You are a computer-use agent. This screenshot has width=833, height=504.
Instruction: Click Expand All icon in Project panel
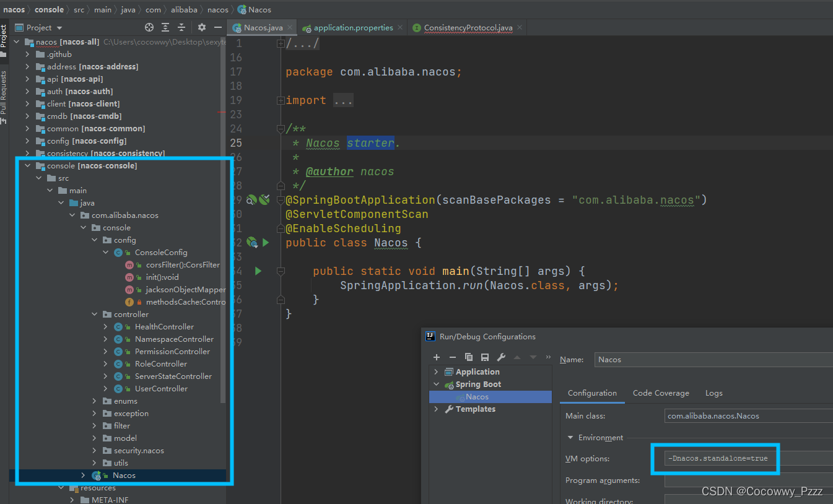coord(165,28)
